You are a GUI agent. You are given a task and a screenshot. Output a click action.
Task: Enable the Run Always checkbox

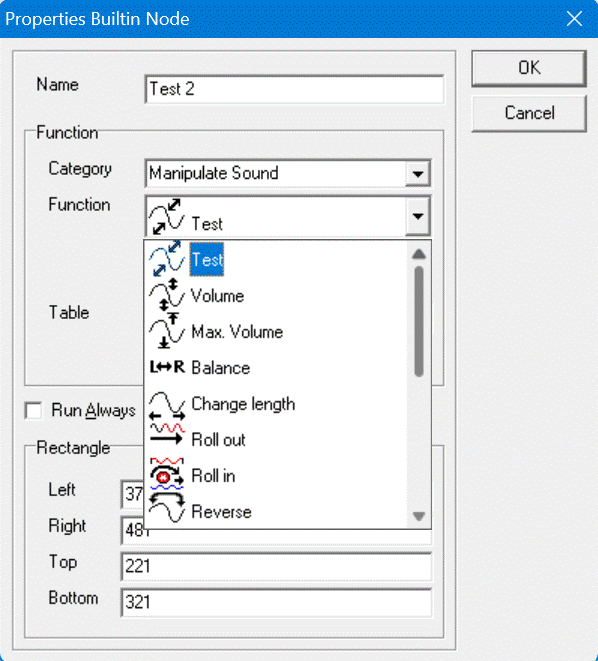pyautogui.click(x=33, y=411)
